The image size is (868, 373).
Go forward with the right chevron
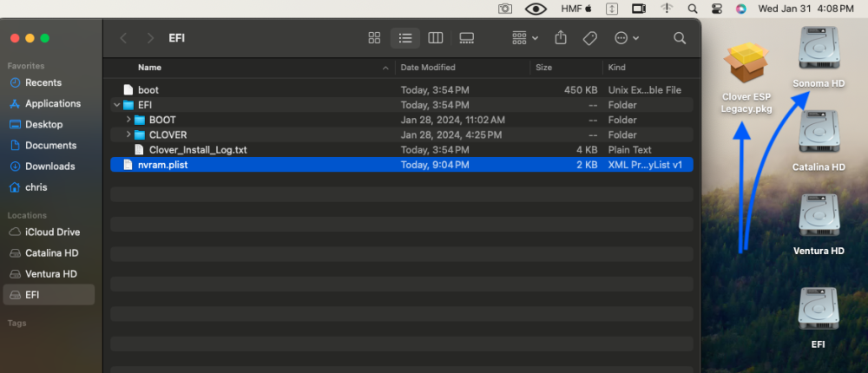(150, 38)
